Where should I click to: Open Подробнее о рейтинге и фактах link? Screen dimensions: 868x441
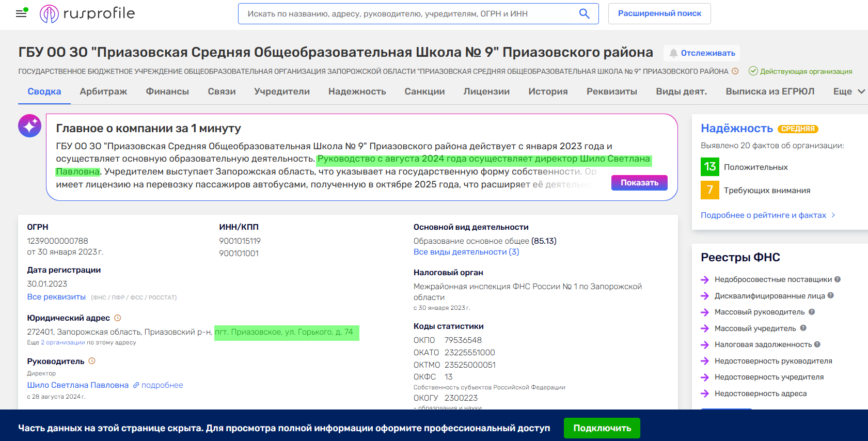point(768,215)
